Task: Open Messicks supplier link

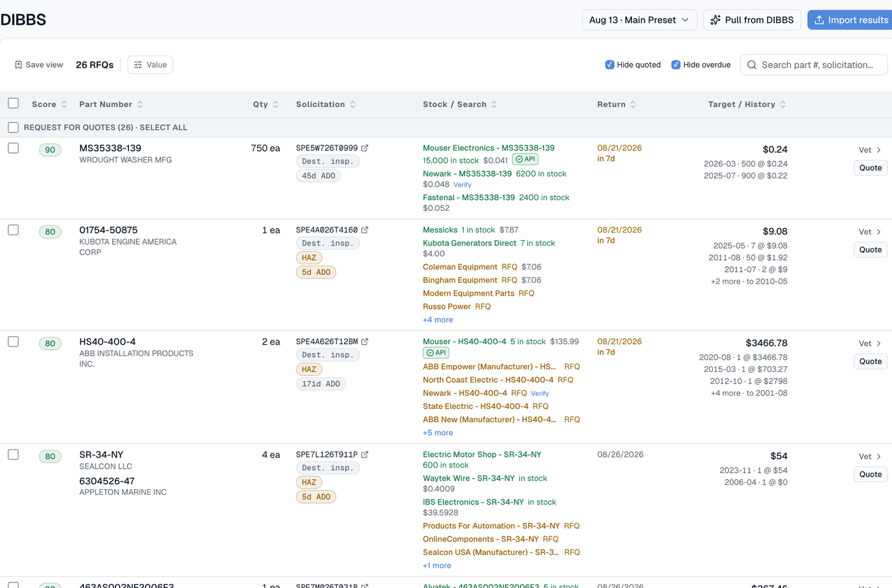Action: 440,230
